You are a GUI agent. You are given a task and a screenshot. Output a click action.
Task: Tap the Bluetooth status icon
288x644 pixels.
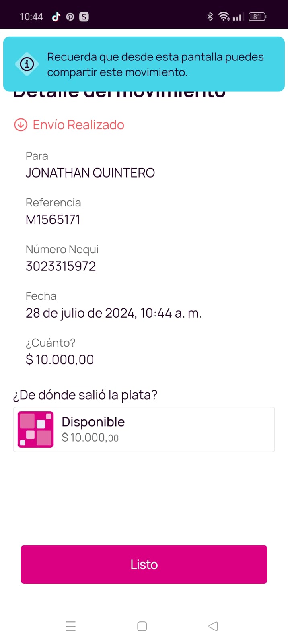click(x=210, y=17)
